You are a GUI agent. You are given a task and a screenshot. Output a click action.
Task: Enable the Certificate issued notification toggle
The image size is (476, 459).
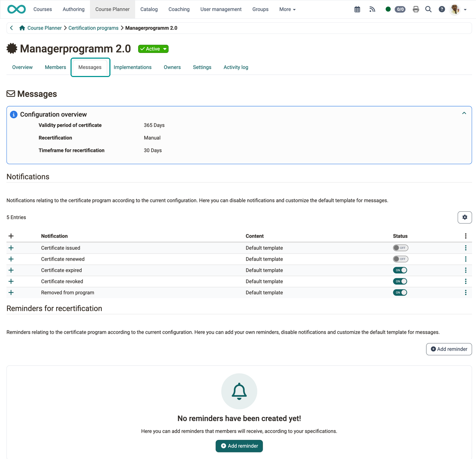coord(400,248)
